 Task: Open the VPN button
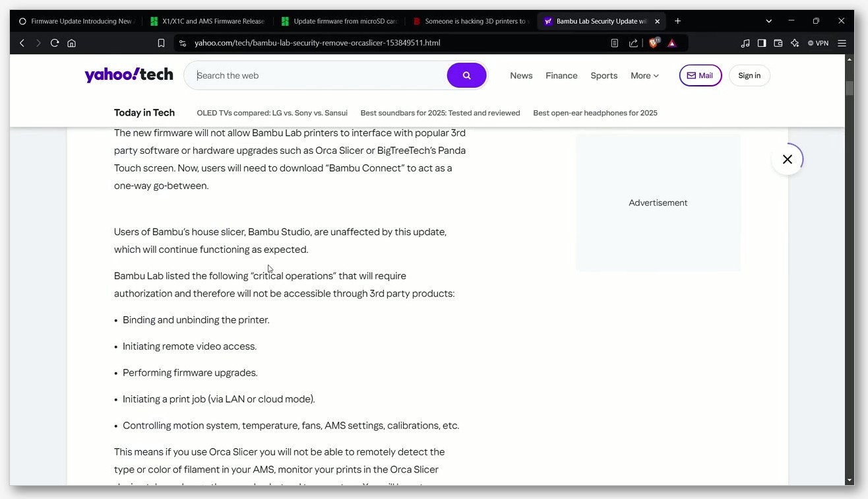pyautogui.click(x=819, y=43)
